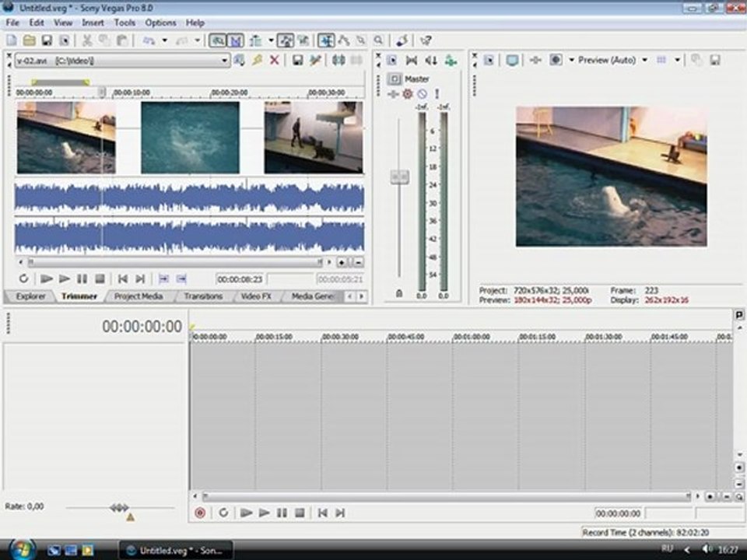Image resolution: width=747 pixels, height=560 pixels.
Task: Open the undo history dropdown arrow
Action: 165,40
